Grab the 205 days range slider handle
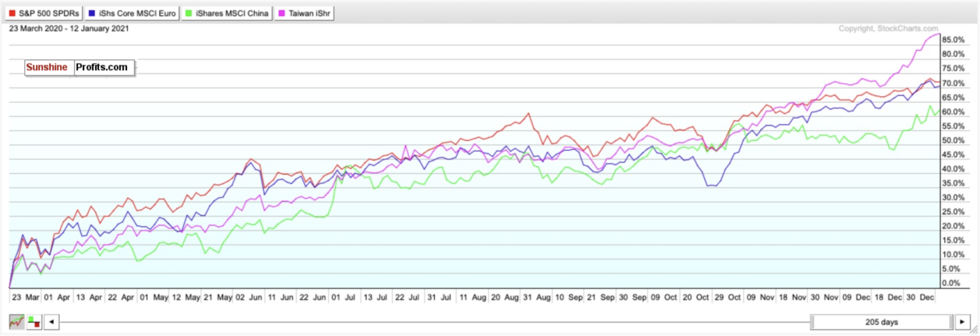 [881, 322]
